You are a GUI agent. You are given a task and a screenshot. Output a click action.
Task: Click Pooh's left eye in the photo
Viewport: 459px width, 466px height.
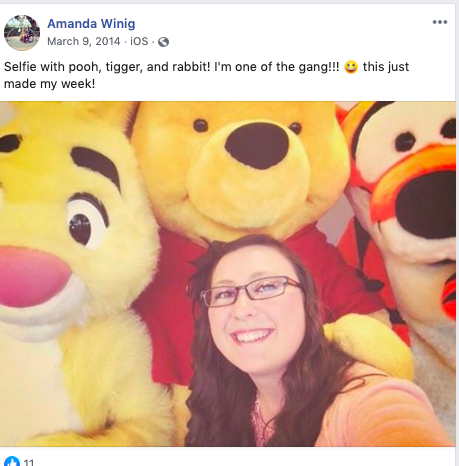pos(200,125)
